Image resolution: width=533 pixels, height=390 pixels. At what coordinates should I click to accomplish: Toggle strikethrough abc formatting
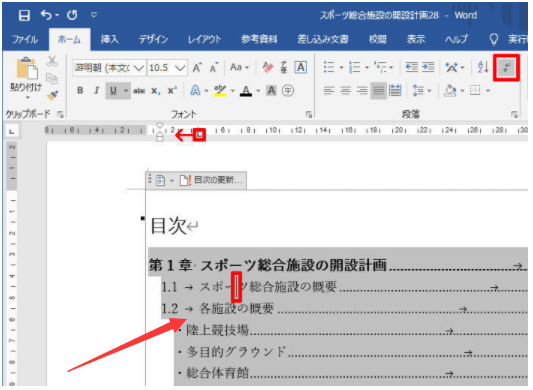coord(139,91)
